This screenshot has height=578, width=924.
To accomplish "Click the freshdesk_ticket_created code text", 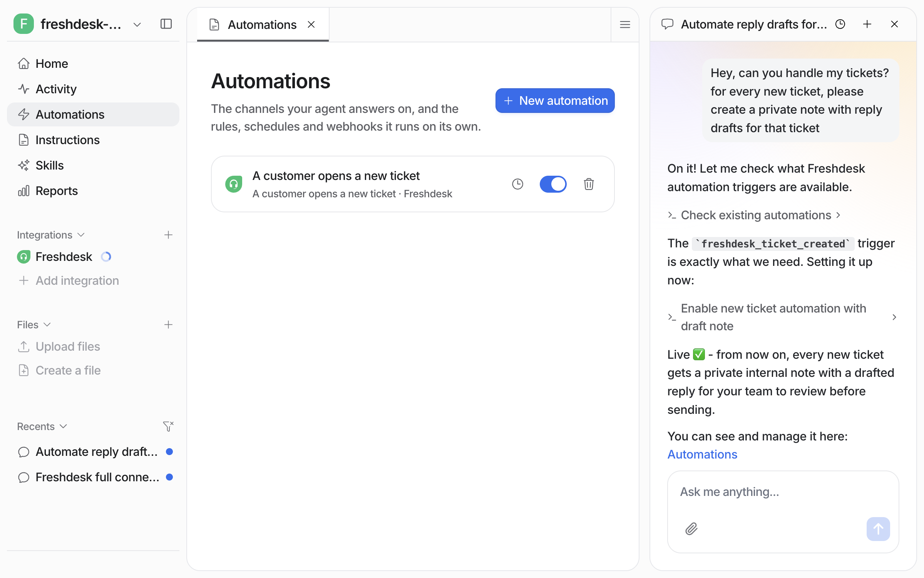I will tap(773, 244).
